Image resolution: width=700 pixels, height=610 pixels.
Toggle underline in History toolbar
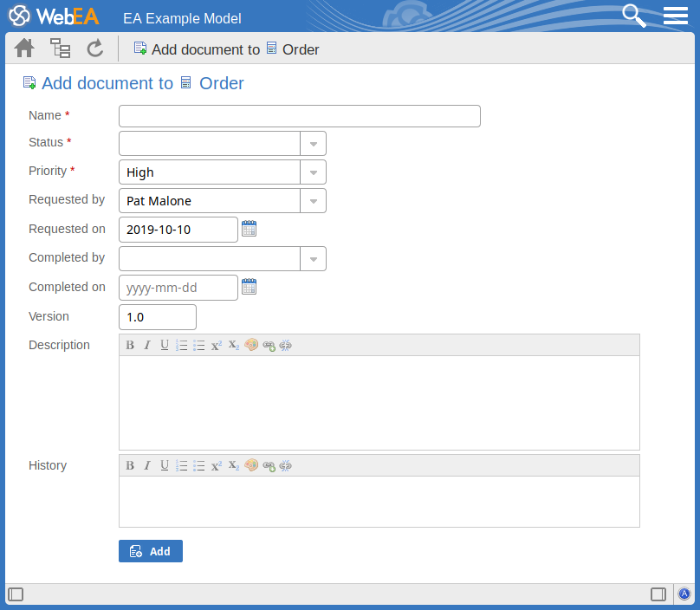pos(165,465)
